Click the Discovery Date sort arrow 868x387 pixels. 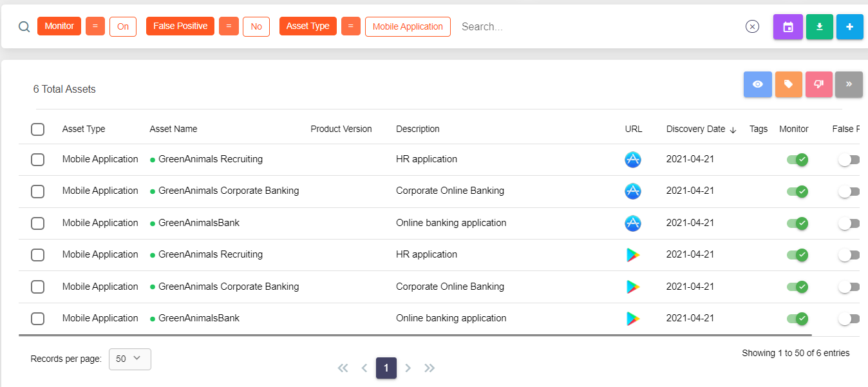733,129
